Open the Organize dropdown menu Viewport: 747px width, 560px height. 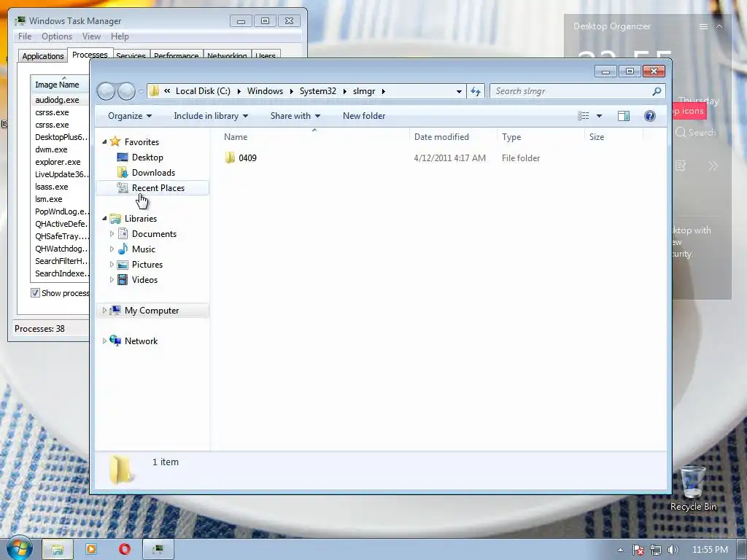130,116
